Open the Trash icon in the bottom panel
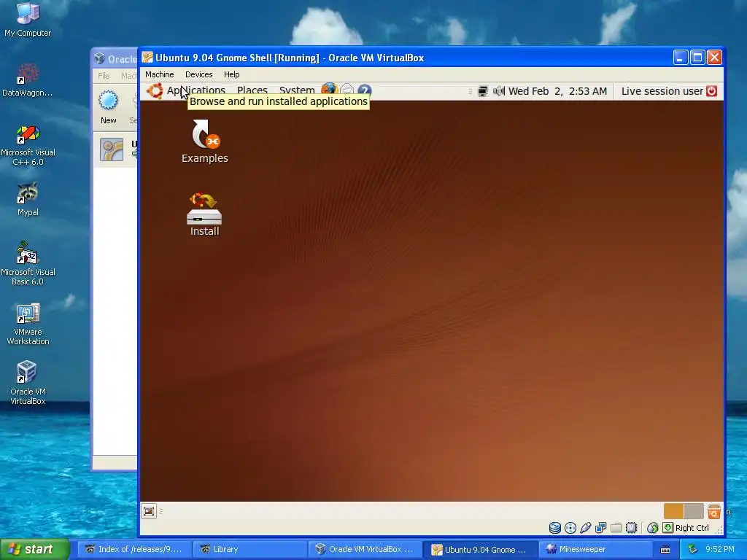 click(713, 511)
